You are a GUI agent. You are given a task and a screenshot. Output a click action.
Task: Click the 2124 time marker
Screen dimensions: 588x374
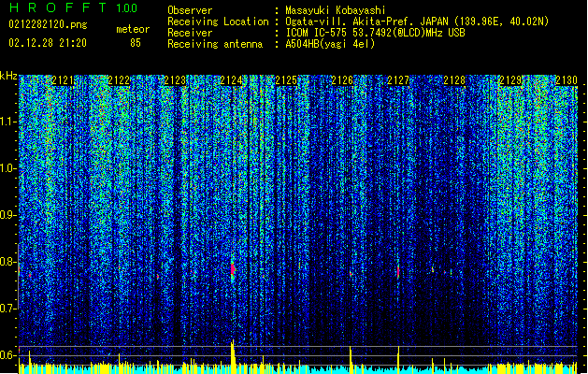coord(231,80)
